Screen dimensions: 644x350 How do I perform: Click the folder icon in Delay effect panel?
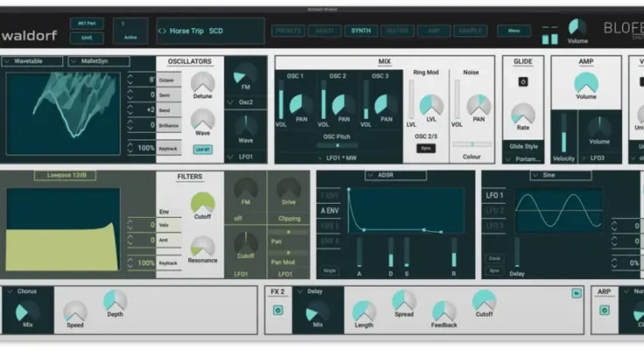pos(577,292)
